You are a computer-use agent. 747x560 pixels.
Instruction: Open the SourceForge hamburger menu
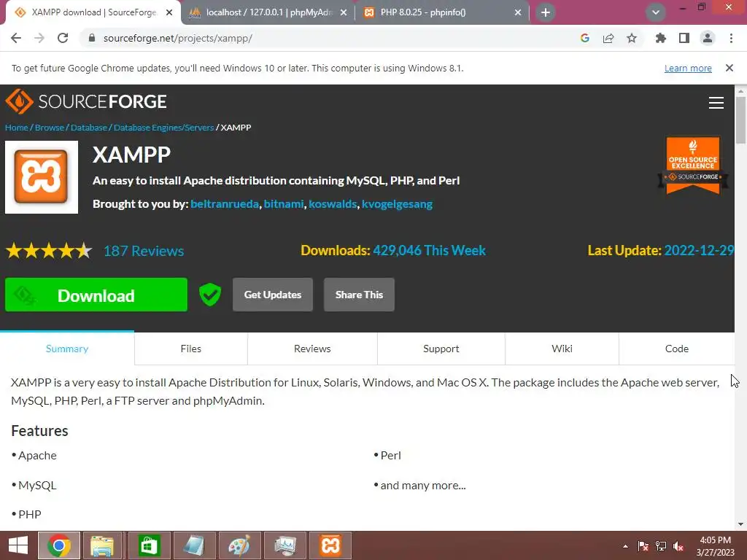tap(716, 103)
